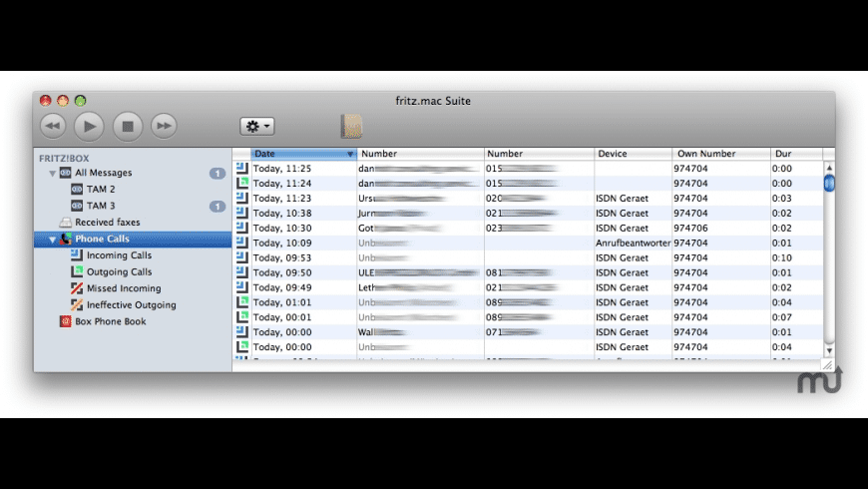Click the Missed Incoming icon

[x=77, y=288]
